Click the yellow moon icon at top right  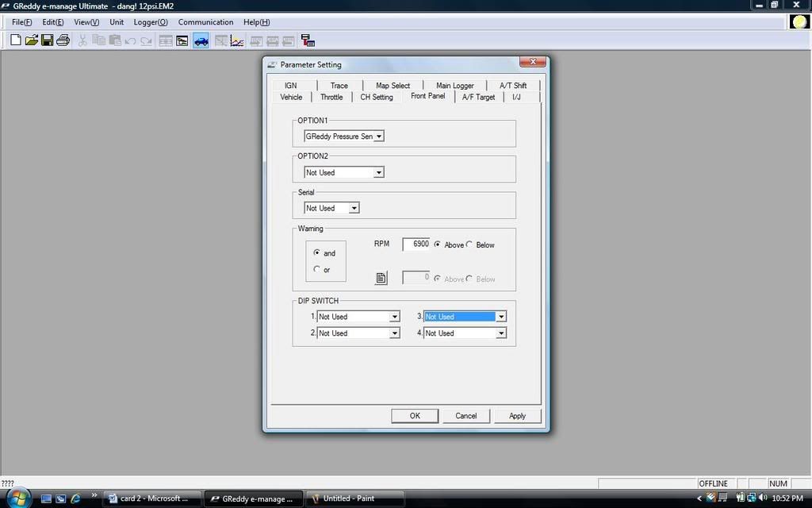[799, 21]
